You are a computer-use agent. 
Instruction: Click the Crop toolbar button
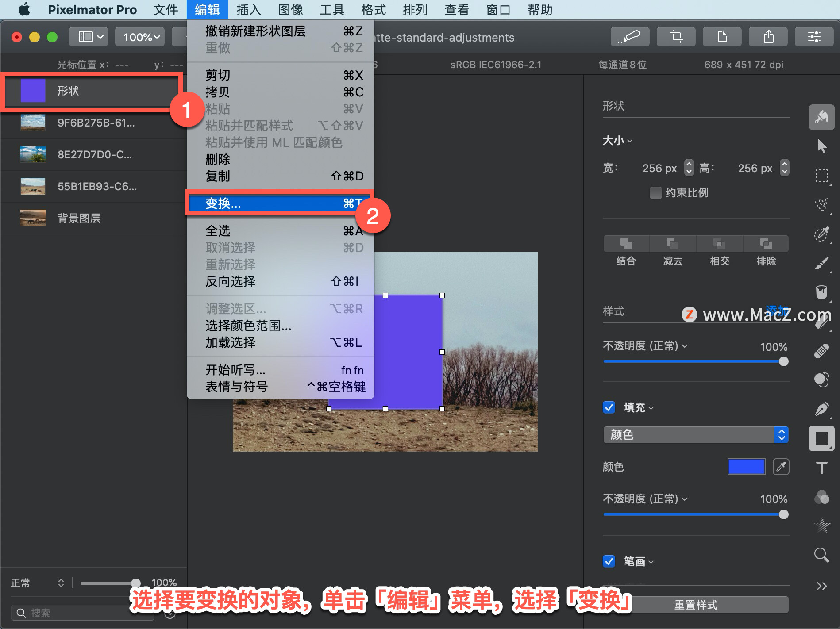676,37
